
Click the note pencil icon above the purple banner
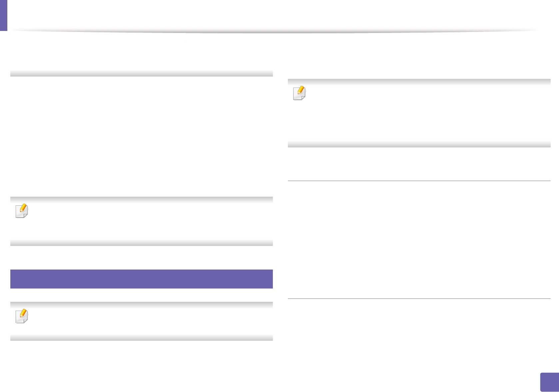click(22, 211)
